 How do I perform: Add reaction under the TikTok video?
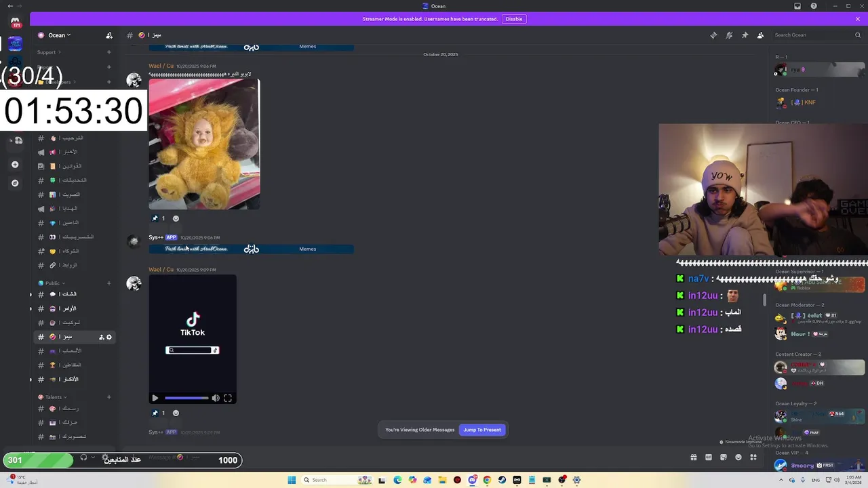[176, 413]
